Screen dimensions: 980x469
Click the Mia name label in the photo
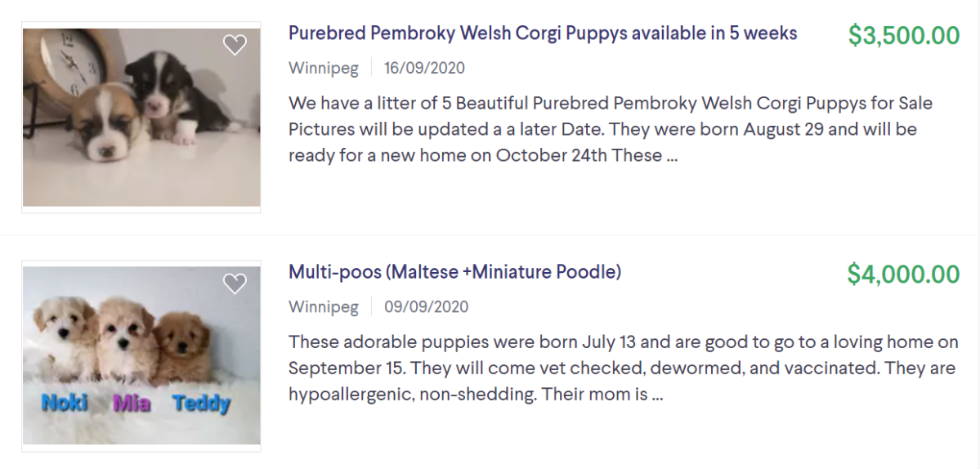pos(131,403)
